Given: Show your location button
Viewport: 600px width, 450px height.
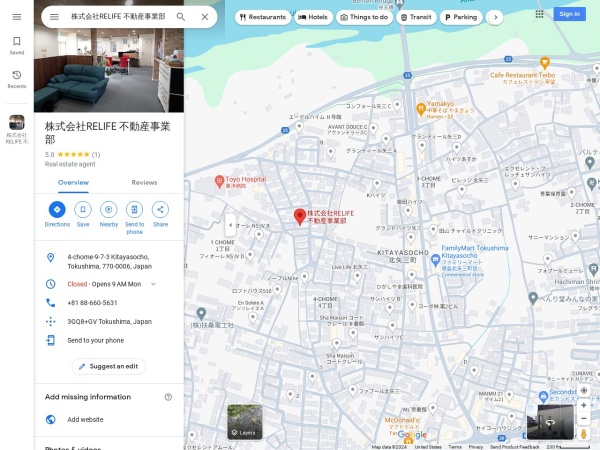Looking at the screenshot, I should [x=584, y=391].
